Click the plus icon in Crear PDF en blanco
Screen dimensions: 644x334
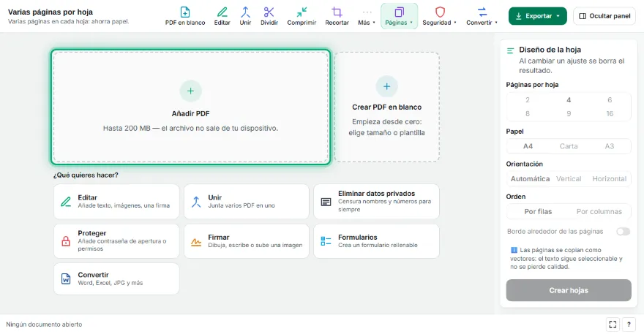[386, 86]
